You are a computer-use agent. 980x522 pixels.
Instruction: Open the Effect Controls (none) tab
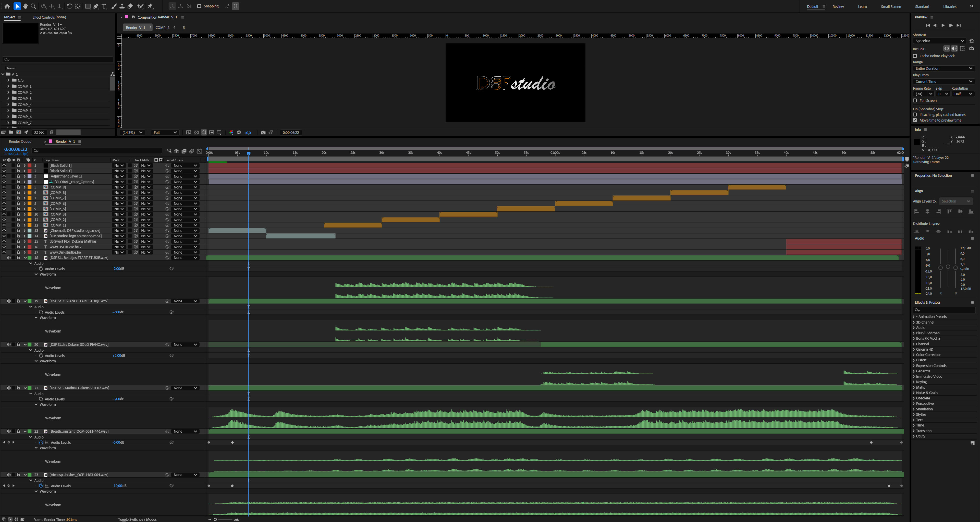(x=49, y=17)
